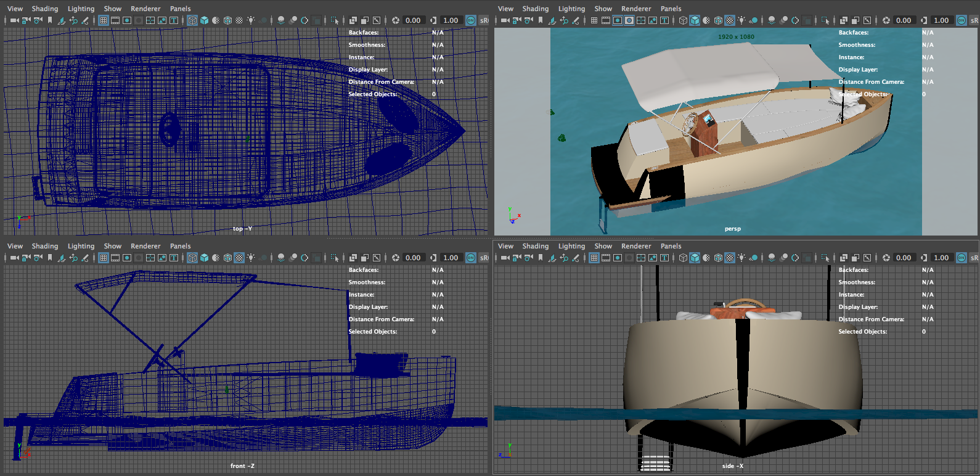Open the Renderer menu in persp panel

pos(636,9)
